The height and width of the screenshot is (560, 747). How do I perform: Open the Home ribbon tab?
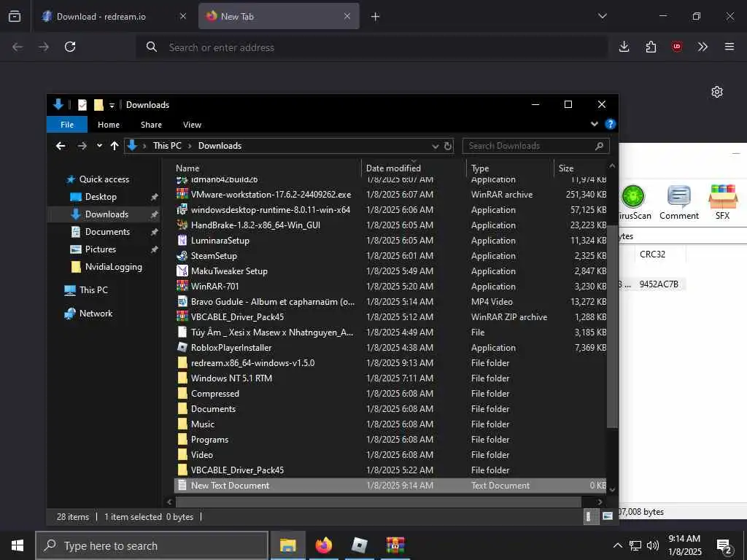pyautogui.click(x=109, y=124)
